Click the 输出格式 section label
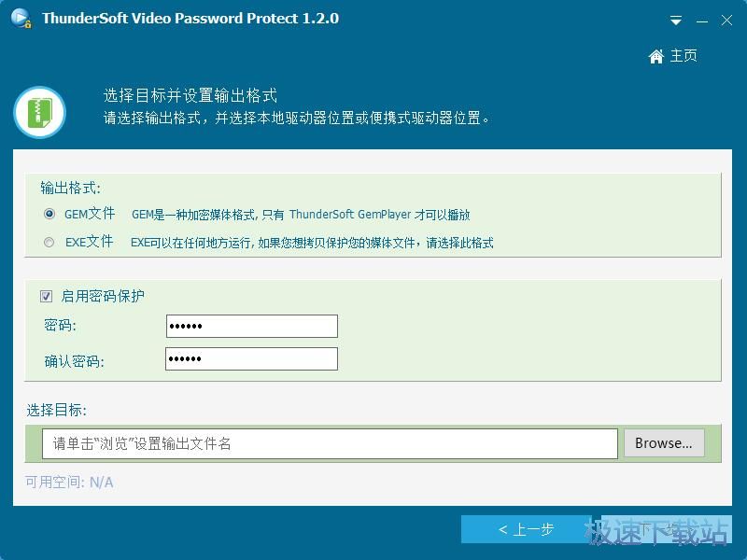Screen dimensions: 747x560 pos(71,189)
